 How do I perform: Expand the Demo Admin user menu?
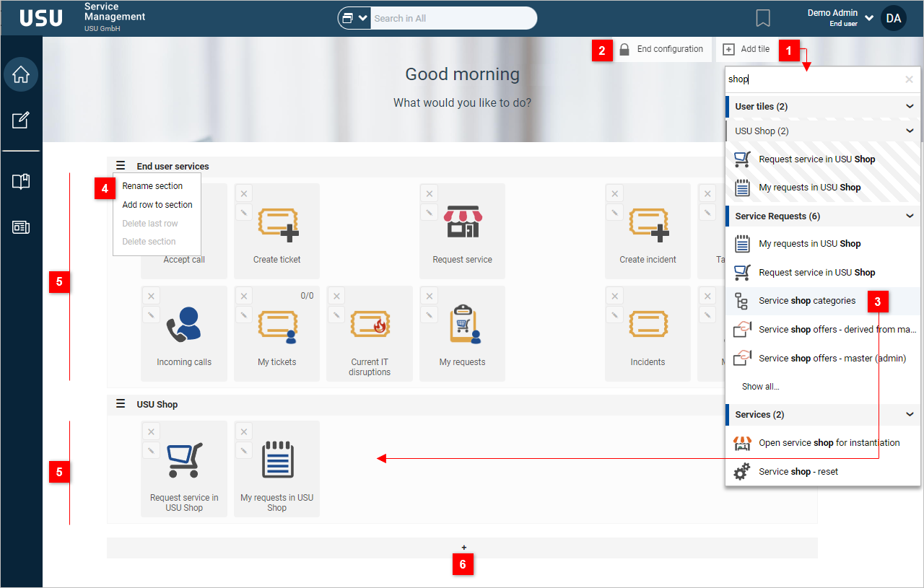869,18
